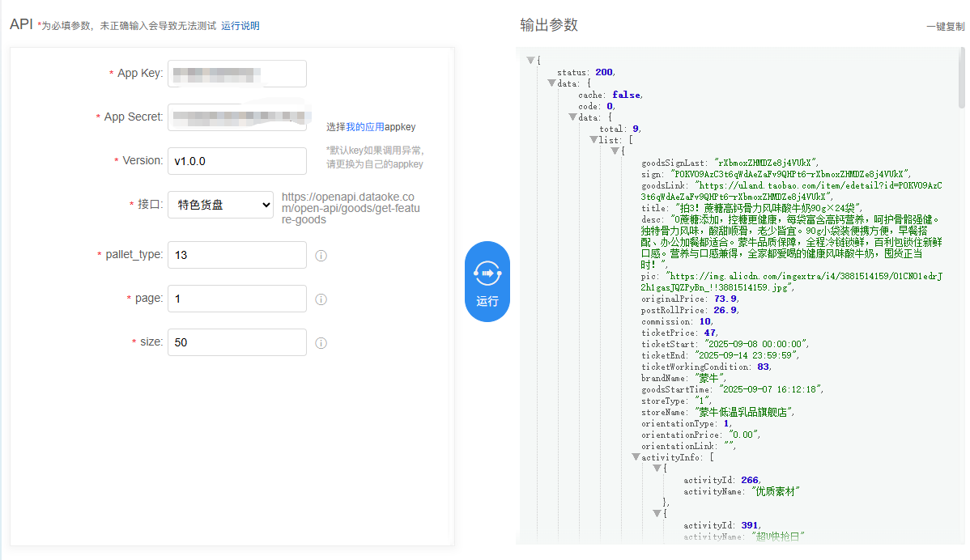
Task: Select the Version field containing v1.0.0
Action: pyautogui.click(x=236, y=161)
